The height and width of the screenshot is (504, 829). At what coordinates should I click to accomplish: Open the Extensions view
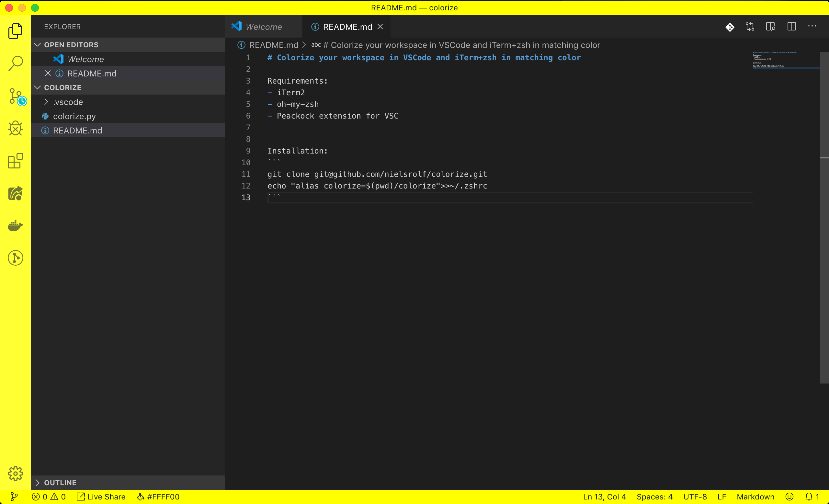[x=16, y=161]
